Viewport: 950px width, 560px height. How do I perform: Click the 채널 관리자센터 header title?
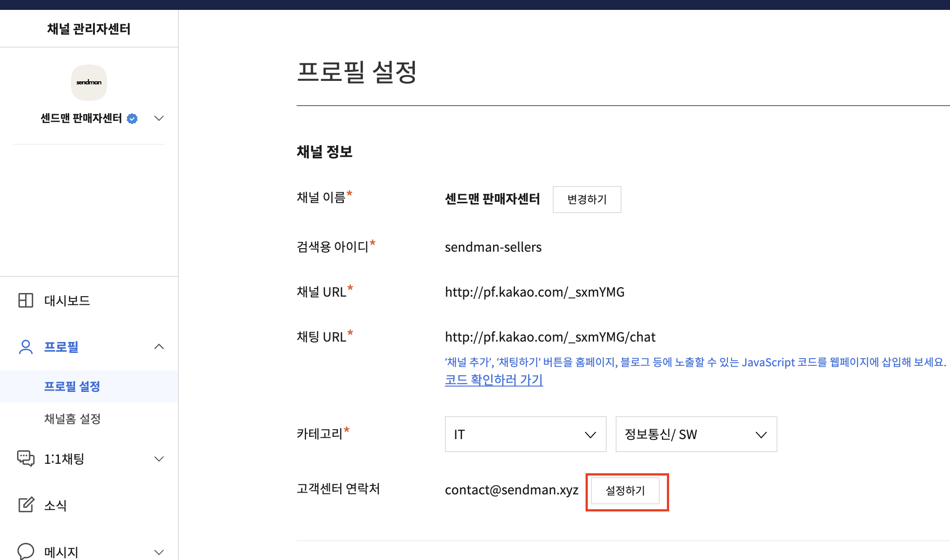point(89,29)
